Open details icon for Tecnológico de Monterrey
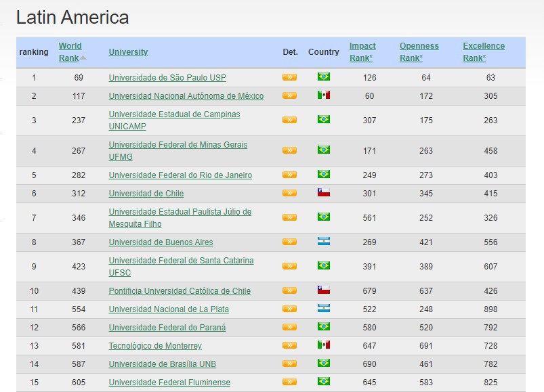544x392 pixels. pyautogui.click(x=289, y=345)
